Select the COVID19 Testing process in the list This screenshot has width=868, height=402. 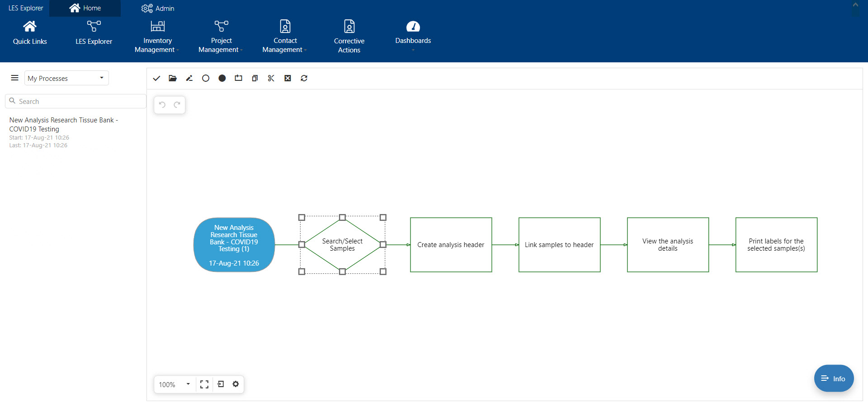point(63,125)
